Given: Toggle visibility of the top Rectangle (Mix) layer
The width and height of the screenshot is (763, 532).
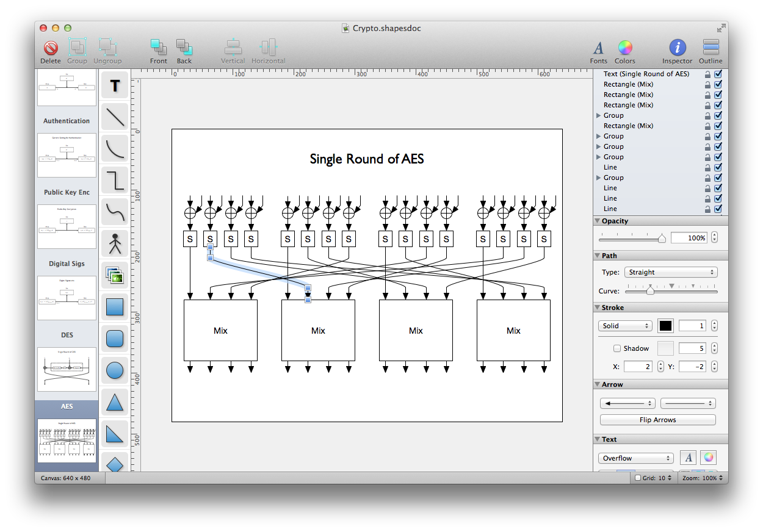Looking at the screenshot, I should [718, 84].
